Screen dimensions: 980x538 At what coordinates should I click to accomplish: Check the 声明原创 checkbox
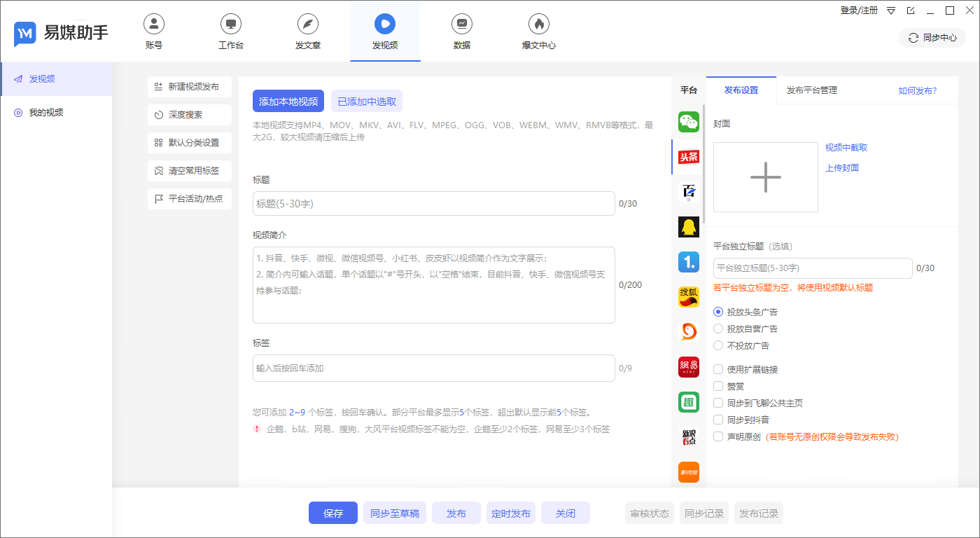tap(717, 436)
